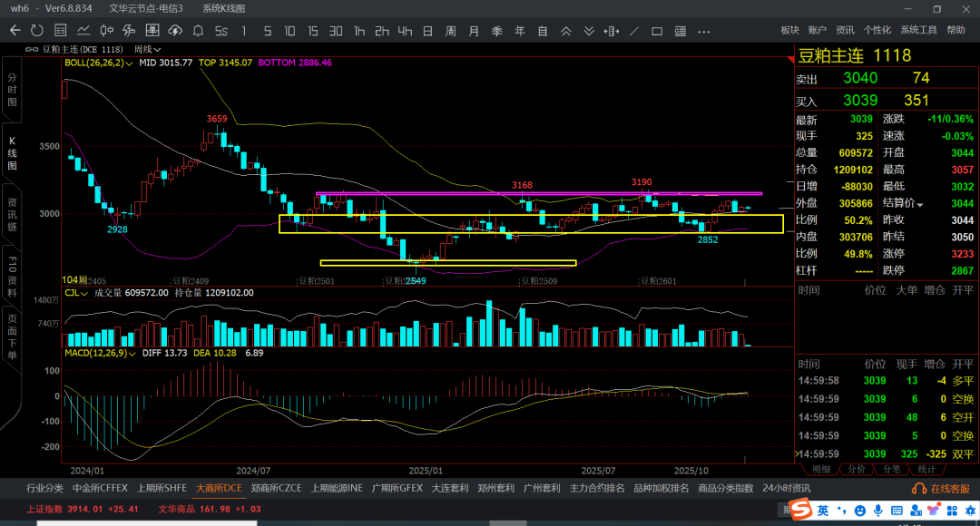The height and width of the screenshot is (526, 980).
Task: Switch chart to 1h period
Action: pyautogui.click(x=359, y=31)
